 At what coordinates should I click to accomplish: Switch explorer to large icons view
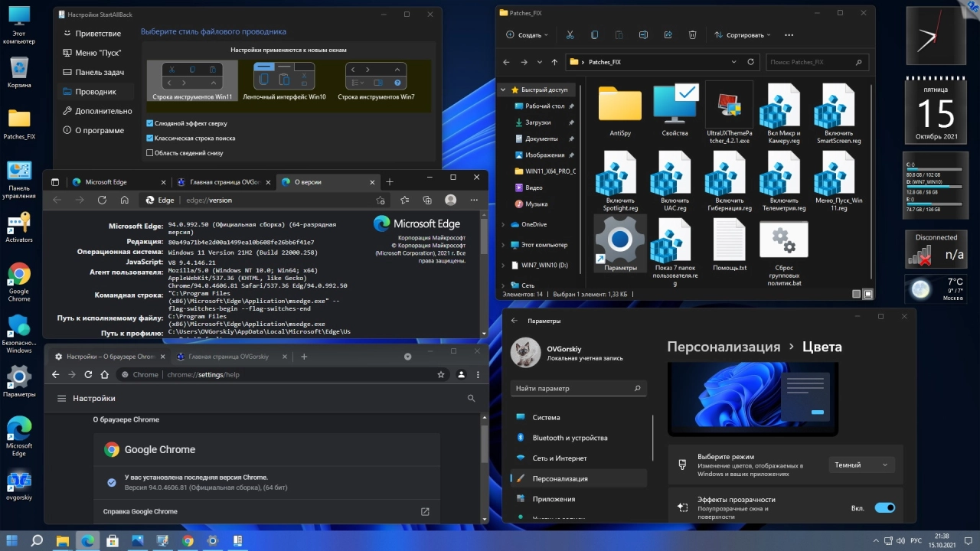(868, 294)
